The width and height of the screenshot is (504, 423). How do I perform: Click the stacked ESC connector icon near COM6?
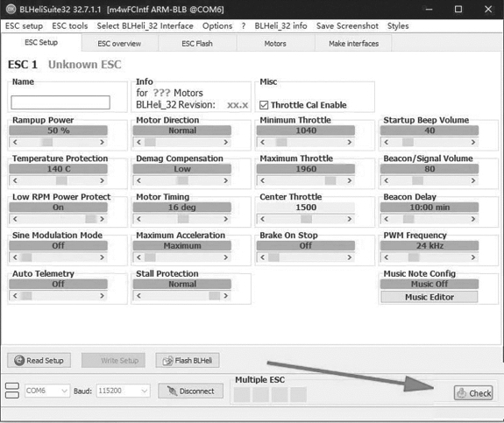click(12, 391)
